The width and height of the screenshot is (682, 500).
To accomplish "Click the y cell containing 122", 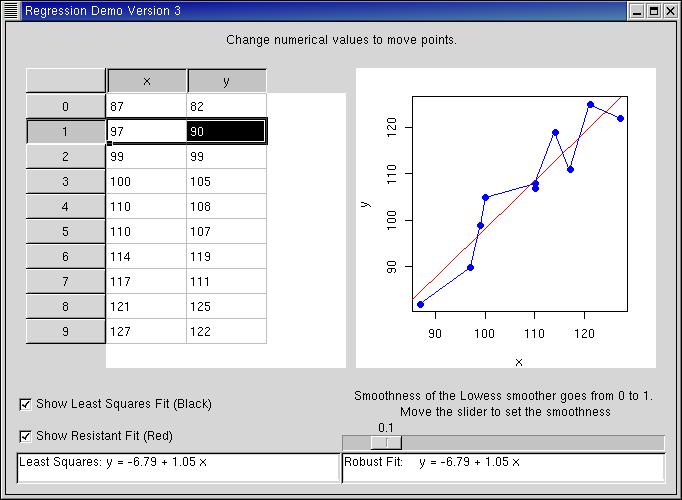I will [x=227, y=331].
